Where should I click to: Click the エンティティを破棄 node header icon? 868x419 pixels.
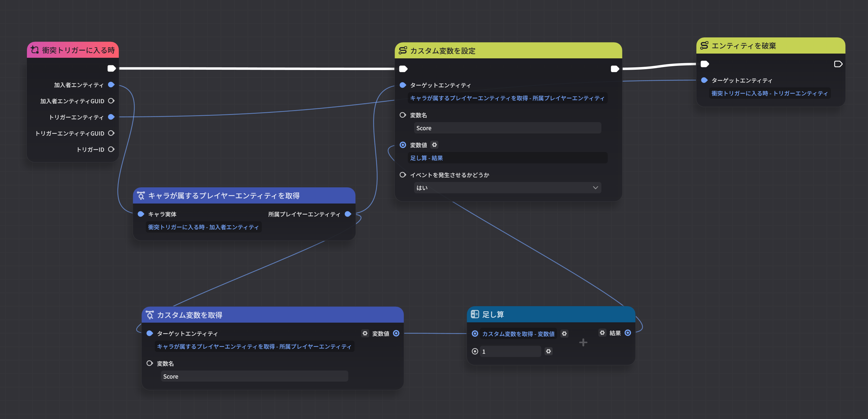704,45
